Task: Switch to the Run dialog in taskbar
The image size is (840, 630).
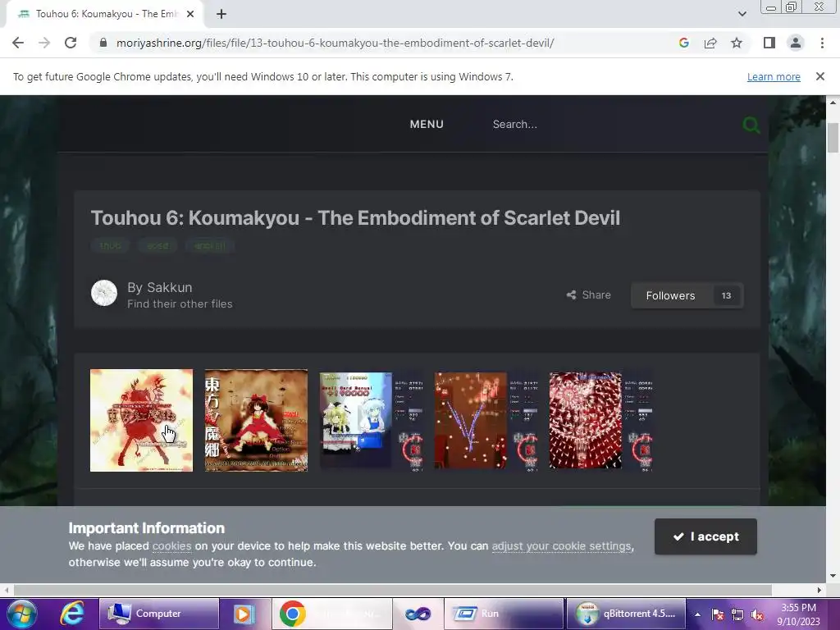Action: [x=504, y=614]
